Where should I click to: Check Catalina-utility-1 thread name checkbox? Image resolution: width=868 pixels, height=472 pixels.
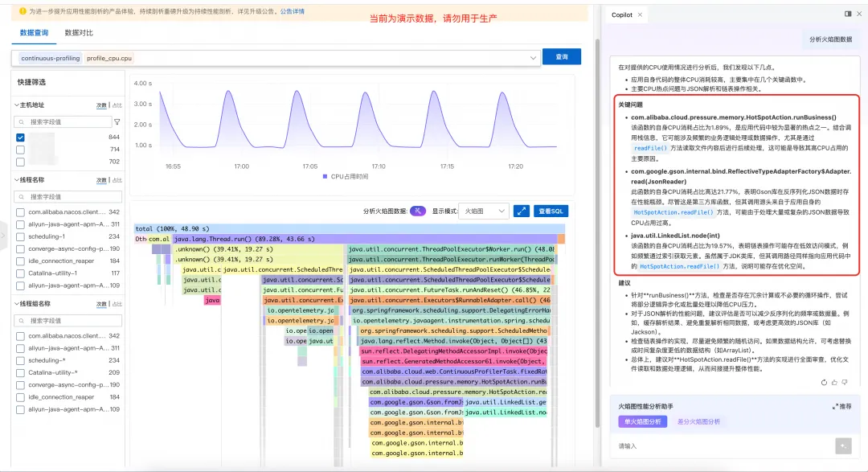pos(20,273)
